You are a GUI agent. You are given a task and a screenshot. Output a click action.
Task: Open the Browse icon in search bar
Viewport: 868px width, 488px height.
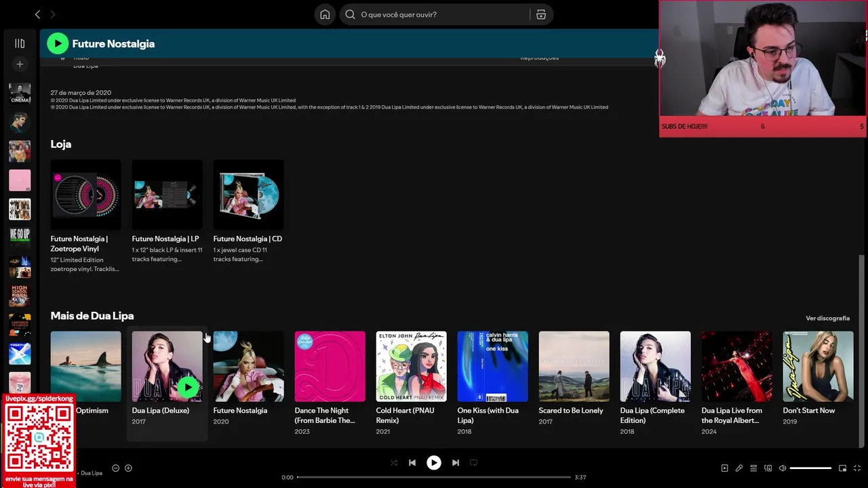click(x=541, y=14)
